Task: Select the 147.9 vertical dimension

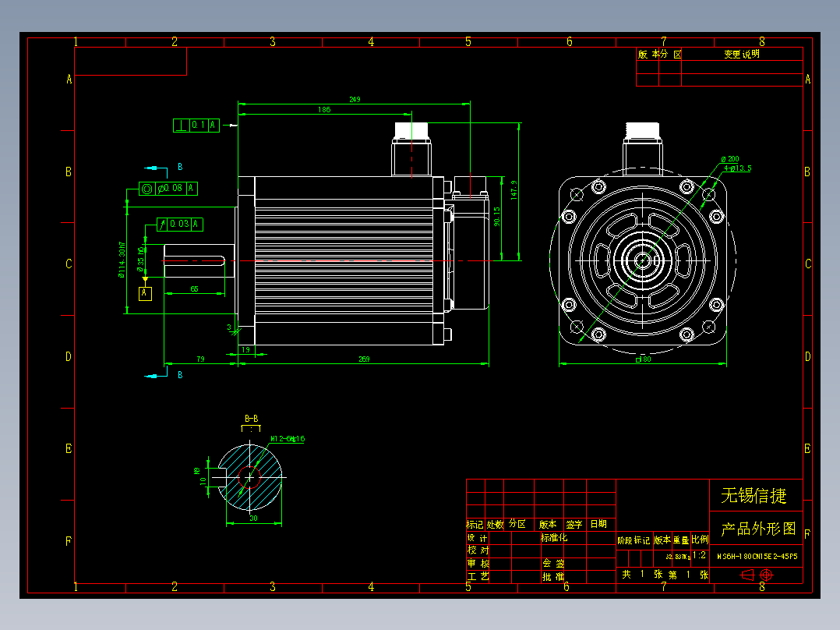Action: click(x=514, y=190)
